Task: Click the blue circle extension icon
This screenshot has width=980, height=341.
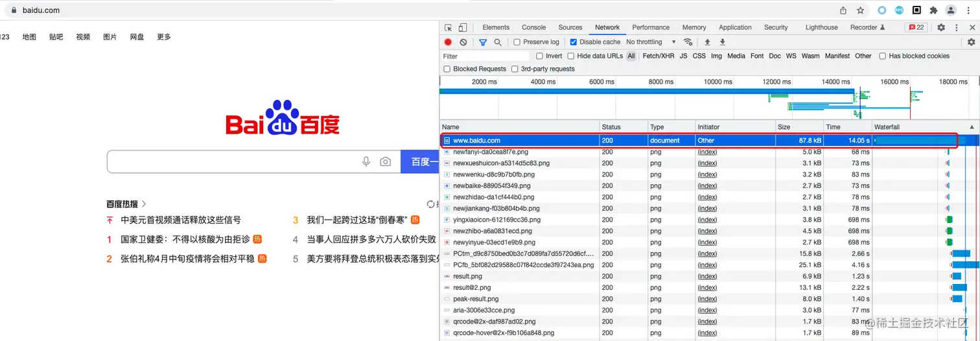Action: [x=881, y=10]
